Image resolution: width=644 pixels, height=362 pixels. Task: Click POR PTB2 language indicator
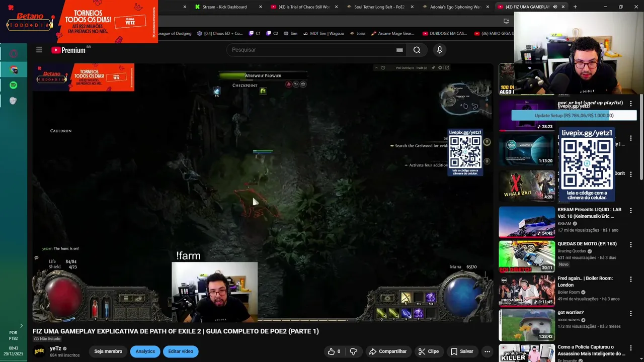coord(14,335)
